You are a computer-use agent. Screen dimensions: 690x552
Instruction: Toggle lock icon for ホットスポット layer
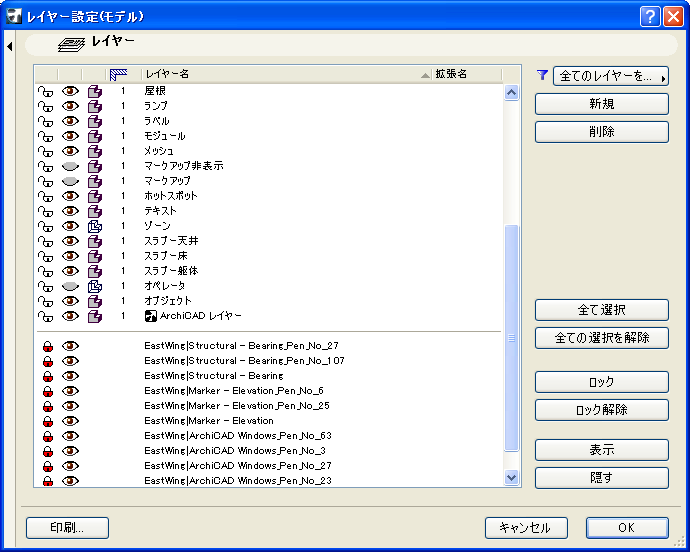(45, 196)
